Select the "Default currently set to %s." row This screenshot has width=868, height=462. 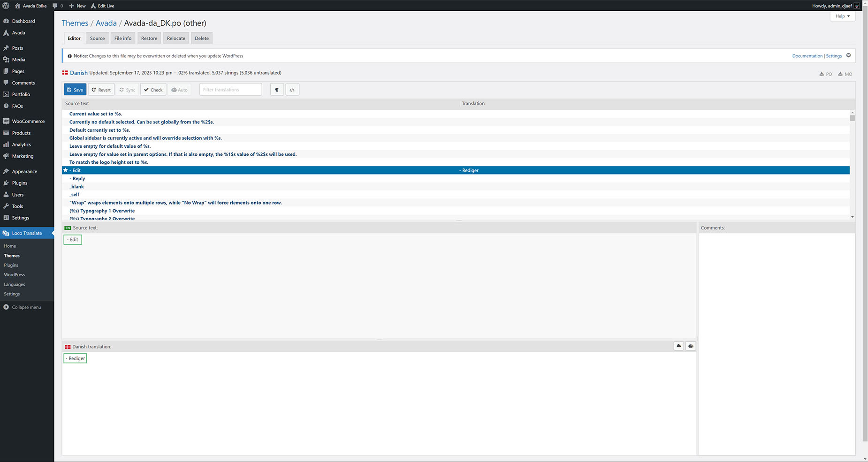pos(456,130)
